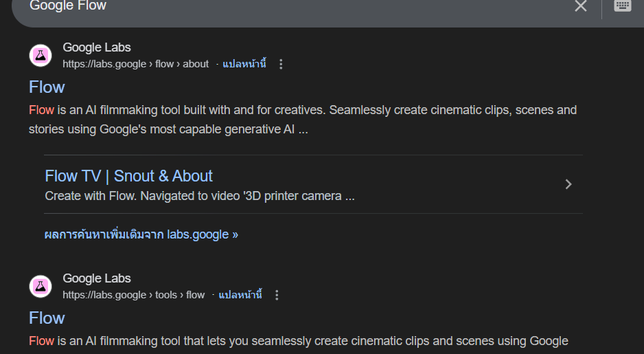Click the 'Create with Flow. Navigated to video' description
The image size is (644, 354).
tap(199, 196)
